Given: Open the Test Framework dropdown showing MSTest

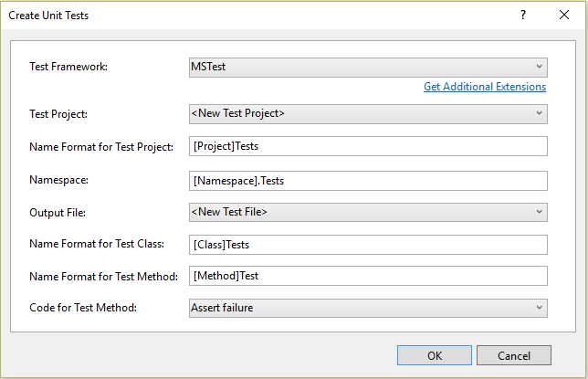Looking at the screenshot, I should pyautogui.click(x=367, y=67).
